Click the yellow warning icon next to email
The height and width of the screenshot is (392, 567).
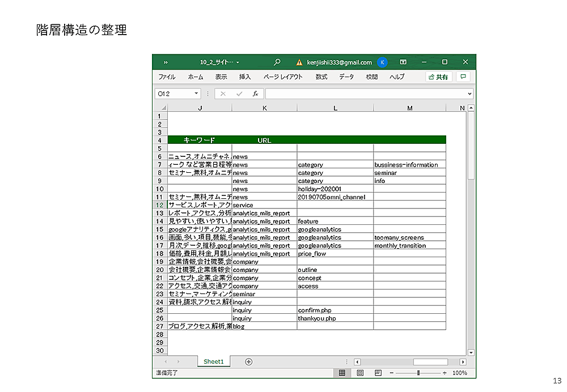(x=299, y=62)
